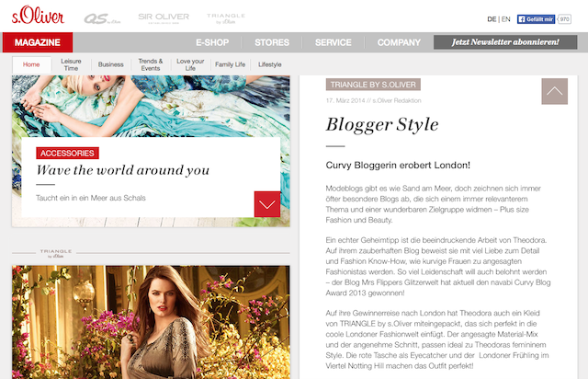The image size is (588, 379).
Task: Open the STORES menu item
Action: [272, 42]
